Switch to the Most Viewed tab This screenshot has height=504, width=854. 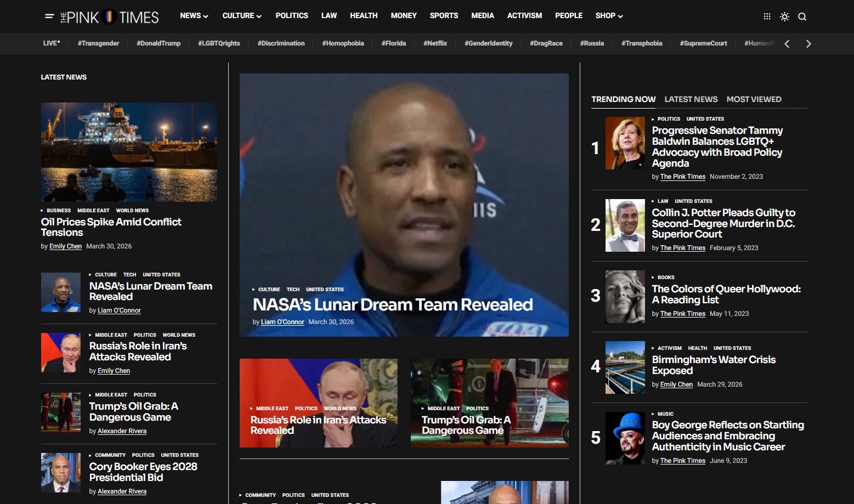click(x=754, y=99)
